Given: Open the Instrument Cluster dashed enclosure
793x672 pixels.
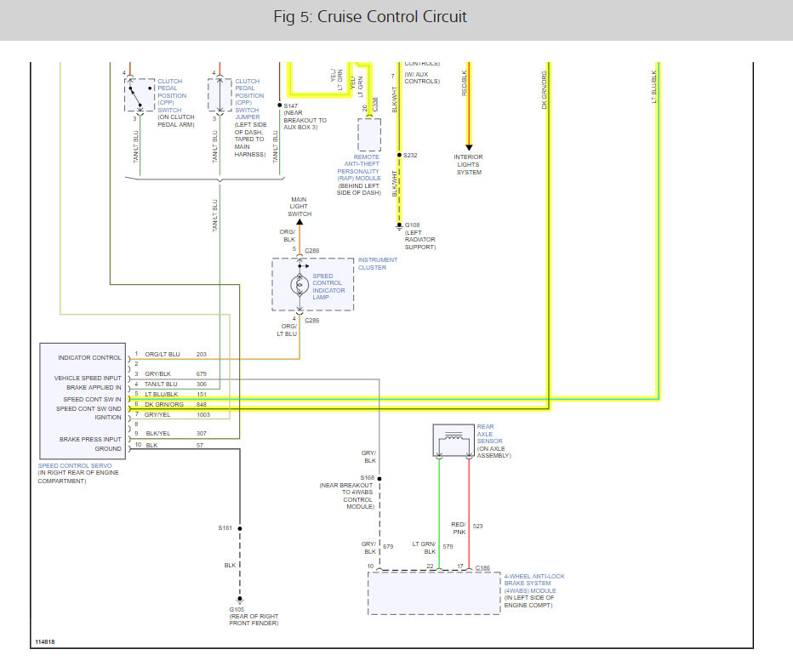Looking at the screenshot, I should tap(312, 284).
